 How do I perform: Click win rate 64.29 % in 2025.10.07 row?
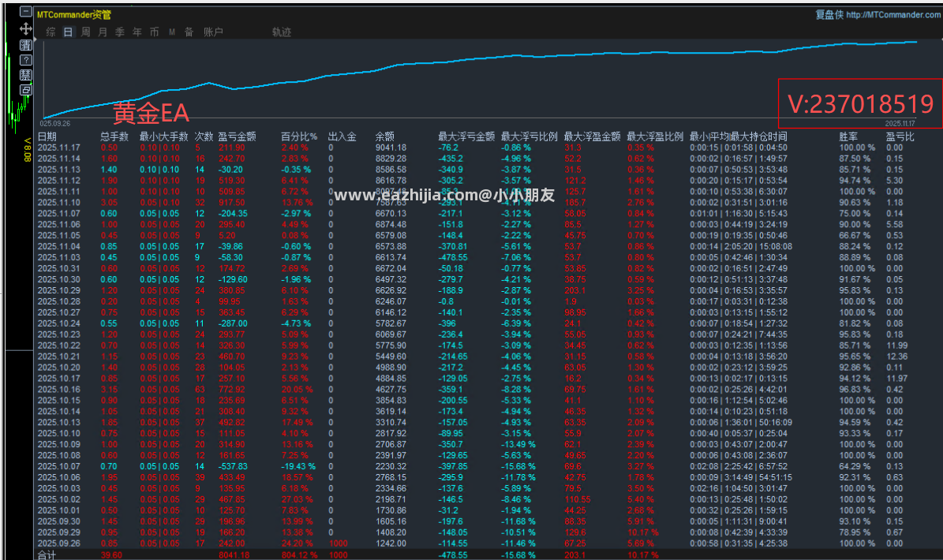click(855, 466)
